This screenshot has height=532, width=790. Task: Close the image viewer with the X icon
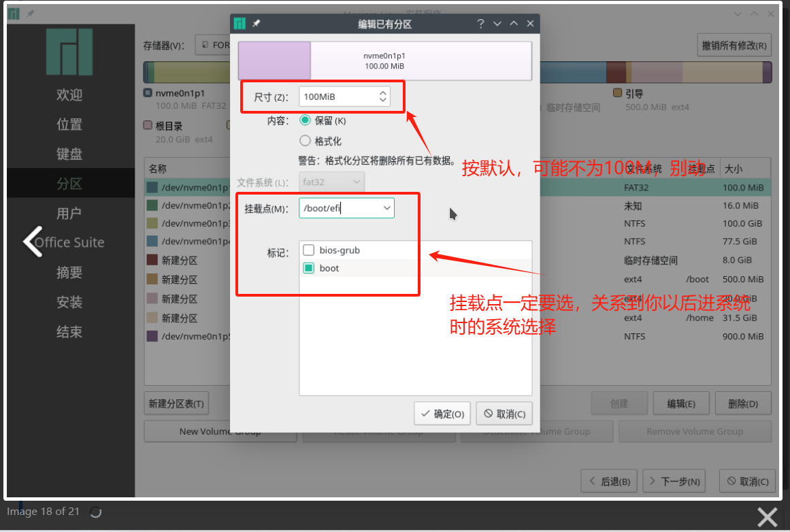point(767,517)
